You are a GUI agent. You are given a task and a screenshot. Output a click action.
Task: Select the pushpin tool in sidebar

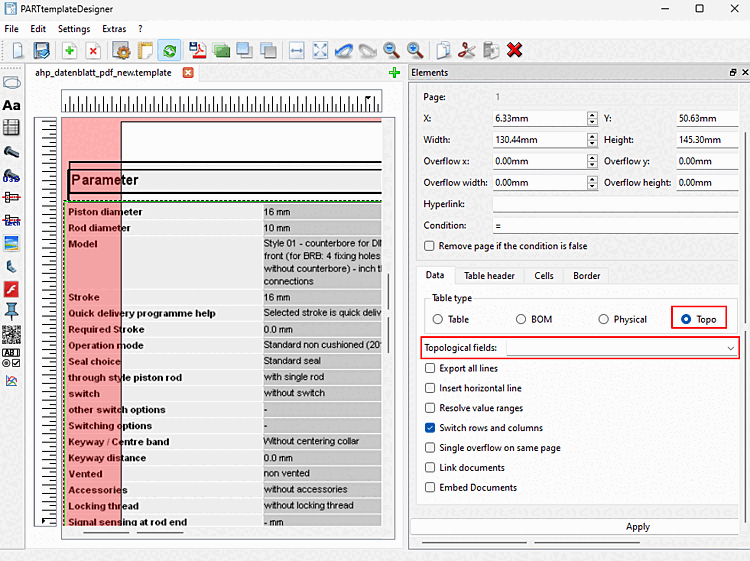coord(11,312)
